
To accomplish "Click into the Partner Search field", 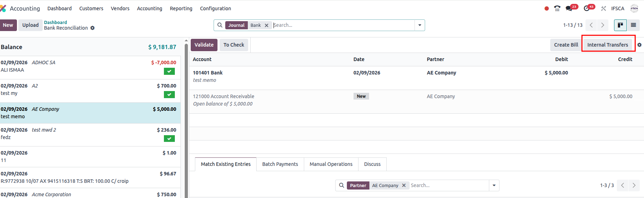I will point(449,185).
